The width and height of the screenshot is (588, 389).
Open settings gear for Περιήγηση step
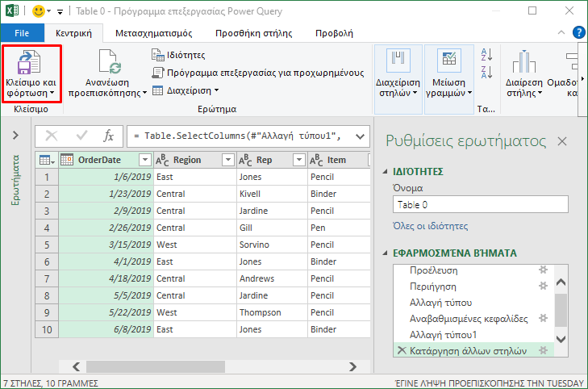[543, 286]
